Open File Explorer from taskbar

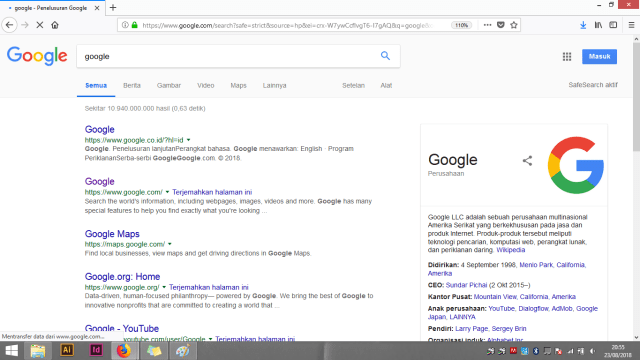[x=38, y=351]
